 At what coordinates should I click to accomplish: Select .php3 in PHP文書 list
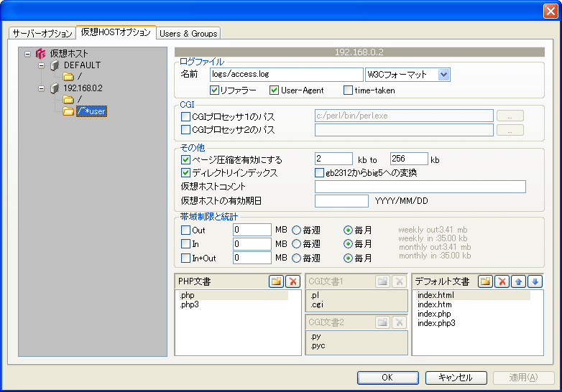pos(189,304)
